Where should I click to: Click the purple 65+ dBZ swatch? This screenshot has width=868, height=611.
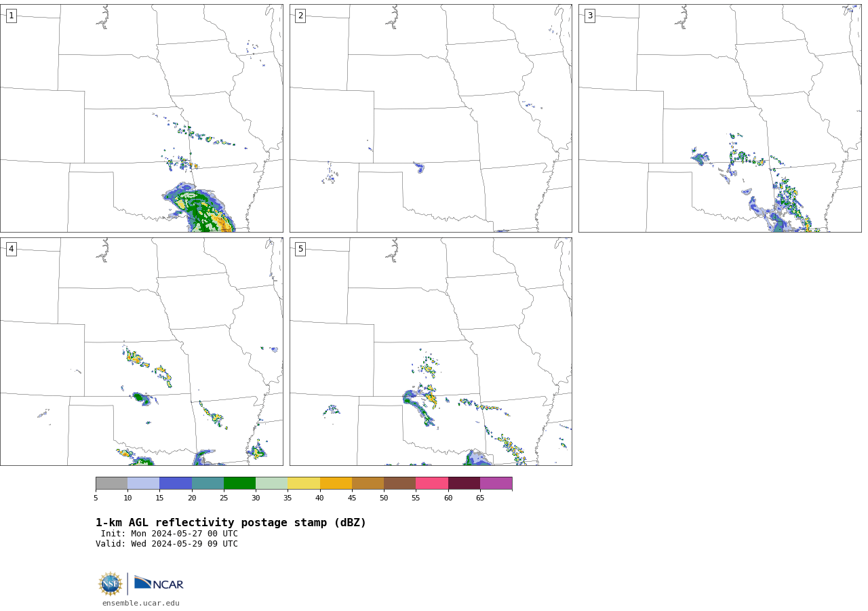(496, 483)
